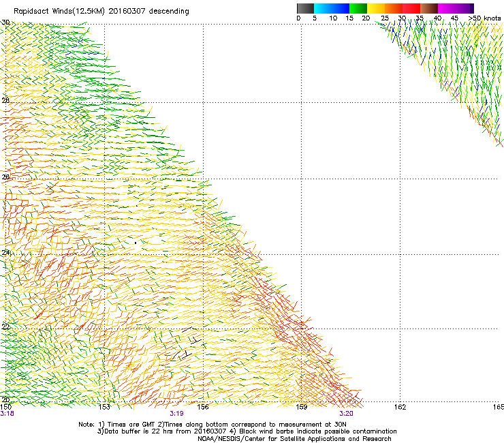Click the '>50 knots' legend label

point(484,18)
